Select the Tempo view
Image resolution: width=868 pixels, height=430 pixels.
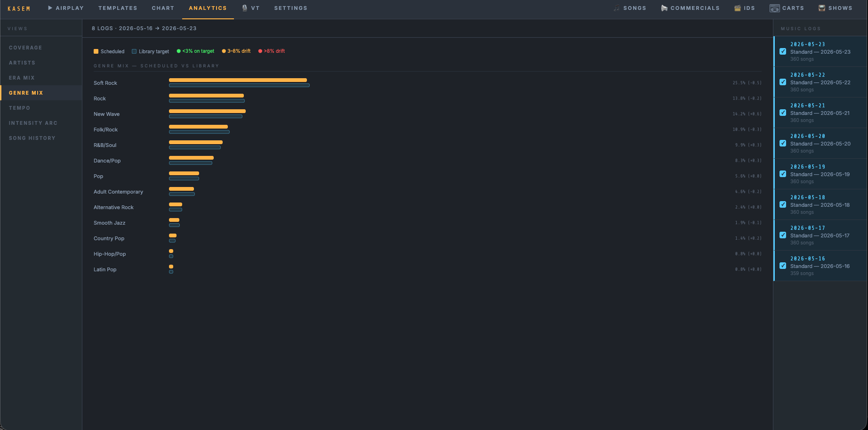(x=41, y=108)
